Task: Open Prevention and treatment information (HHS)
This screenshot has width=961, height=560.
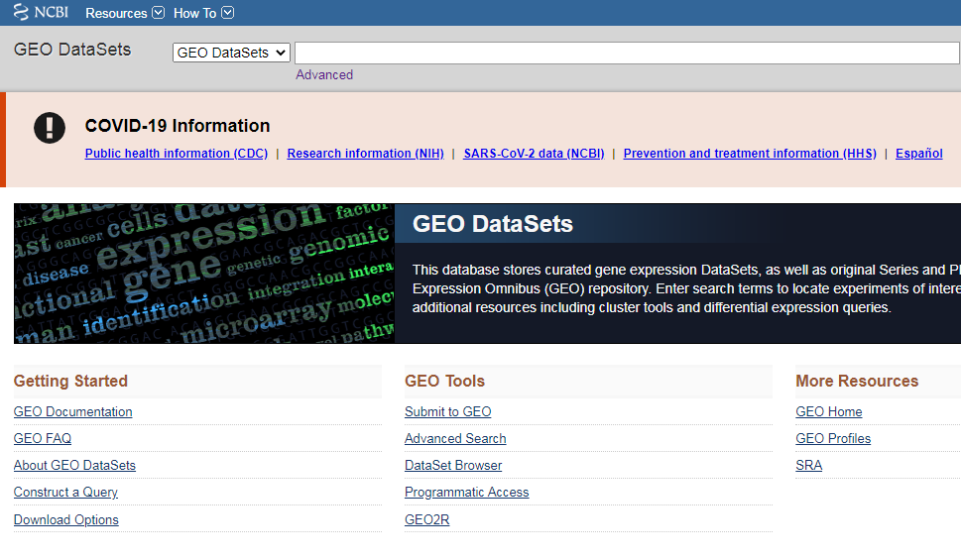Action: point(750,154)
